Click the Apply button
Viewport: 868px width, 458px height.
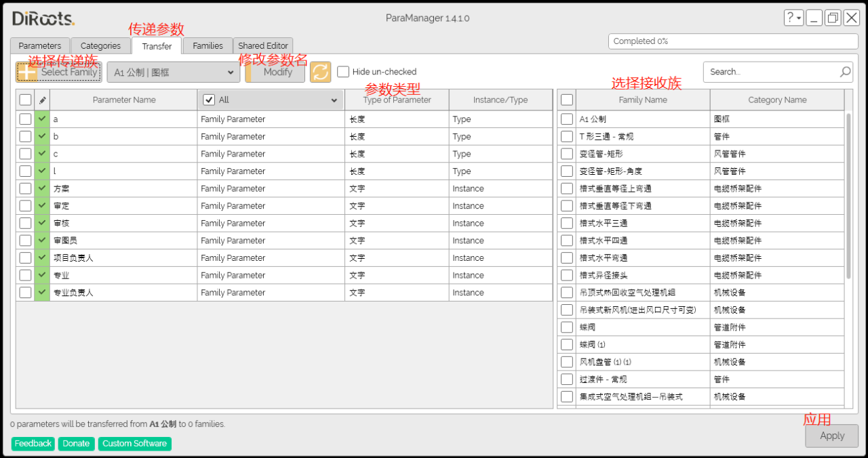coord(832,436)
